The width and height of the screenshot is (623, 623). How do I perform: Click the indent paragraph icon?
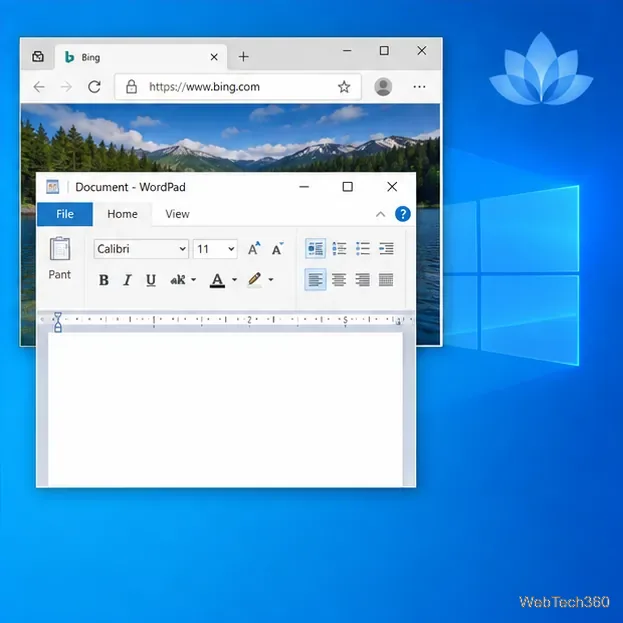pos(386,249)
